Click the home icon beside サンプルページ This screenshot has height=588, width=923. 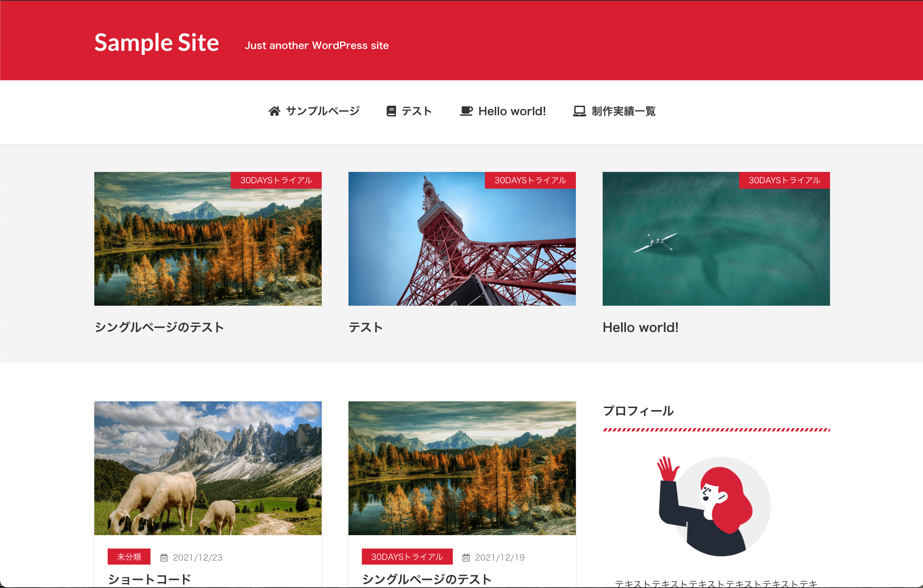coord(274,111)
